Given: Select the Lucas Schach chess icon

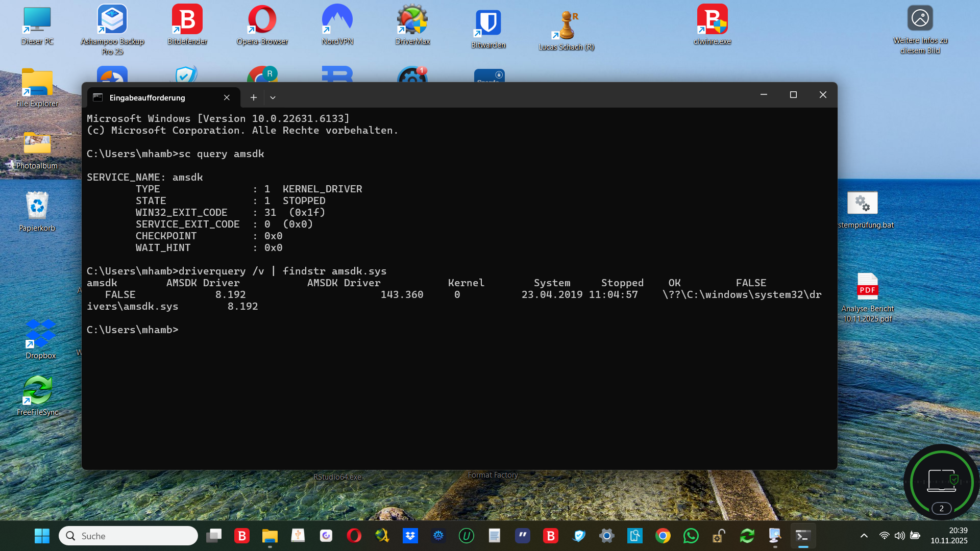Looking at the screenshot, I should pyautogui.click(x=566, y=26).
